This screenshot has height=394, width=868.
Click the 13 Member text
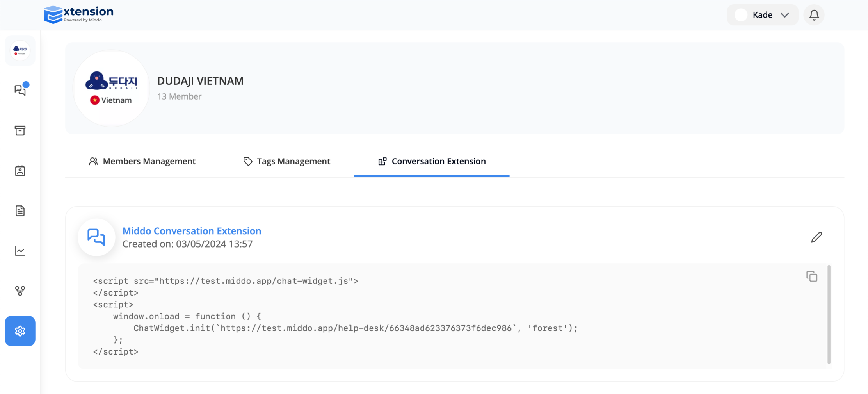pyautogui.click(x=179, y=96)
